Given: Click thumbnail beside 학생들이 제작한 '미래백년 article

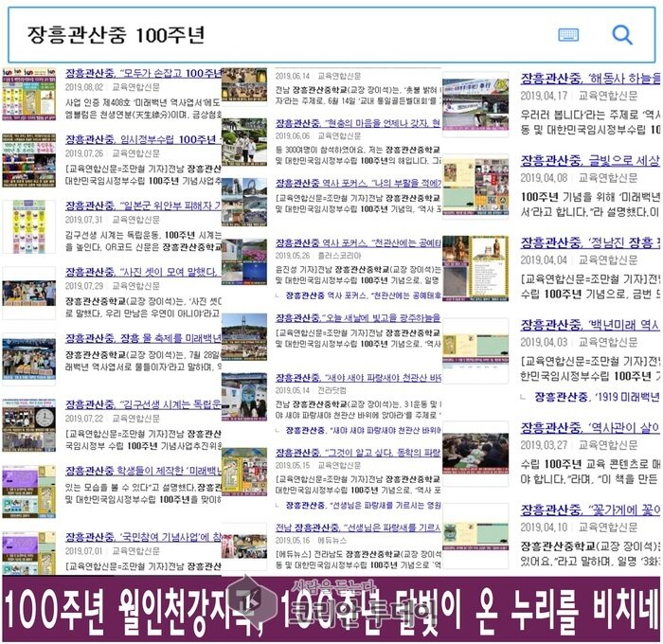Looking at the screenshot, I should pyautogui.click(x=28, y=492).
